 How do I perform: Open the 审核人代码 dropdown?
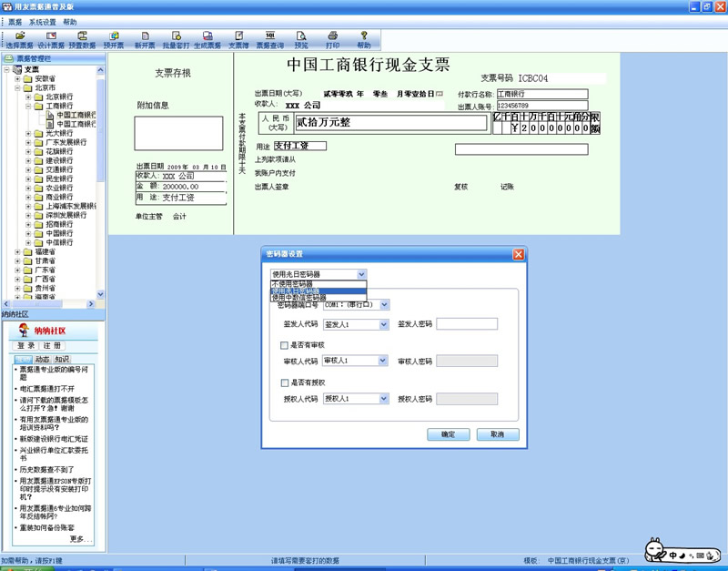click(x=383, y=361)
